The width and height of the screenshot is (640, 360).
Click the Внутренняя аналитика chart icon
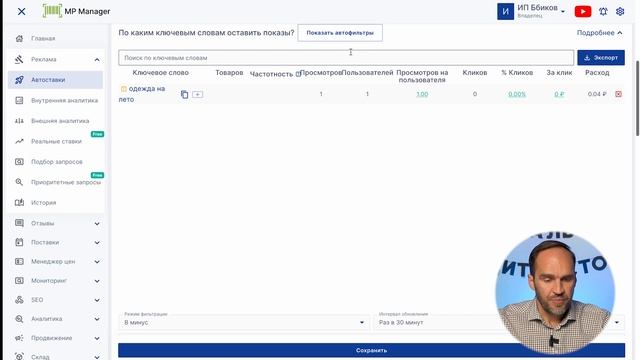(x=19, y=100)
